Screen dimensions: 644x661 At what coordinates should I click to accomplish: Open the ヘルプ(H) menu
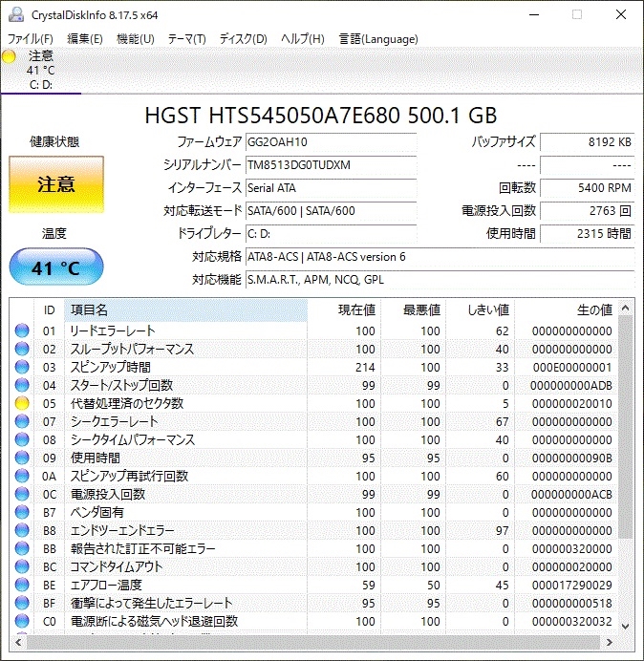click(x=303, y=39)
